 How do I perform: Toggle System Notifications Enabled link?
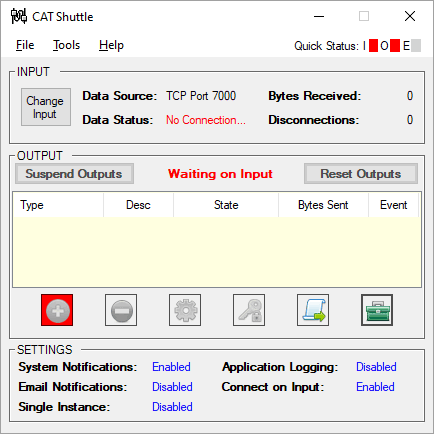pyautogui.click(x=171, y=367)
